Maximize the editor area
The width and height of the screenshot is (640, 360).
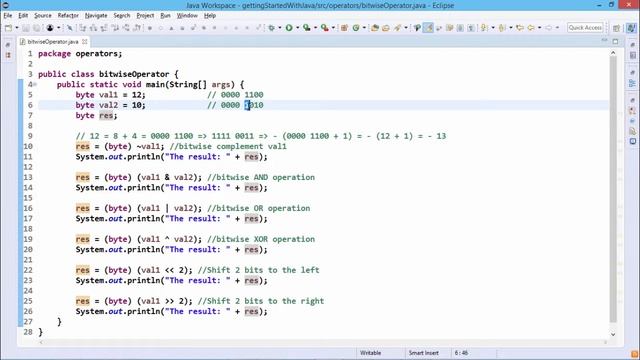(616, 41)
